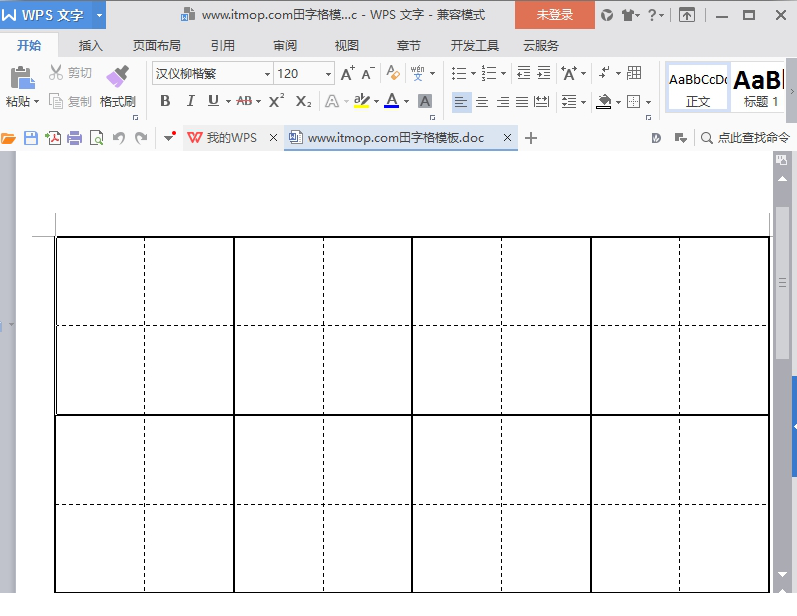
Task: Open the font name dropdown 汉仪柳楷繁
Action: tap(267, 74)
